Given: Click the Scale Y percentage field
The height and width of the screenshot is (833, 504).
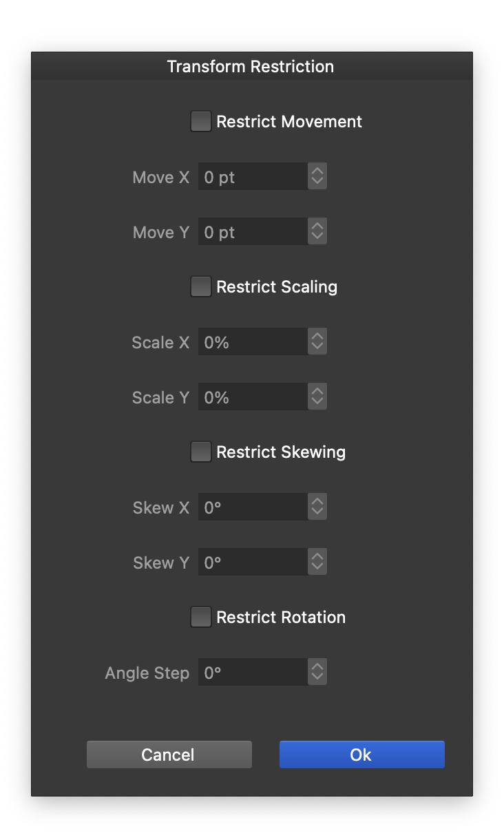Looking at the screenshot, I should click(x=252, y=397).
